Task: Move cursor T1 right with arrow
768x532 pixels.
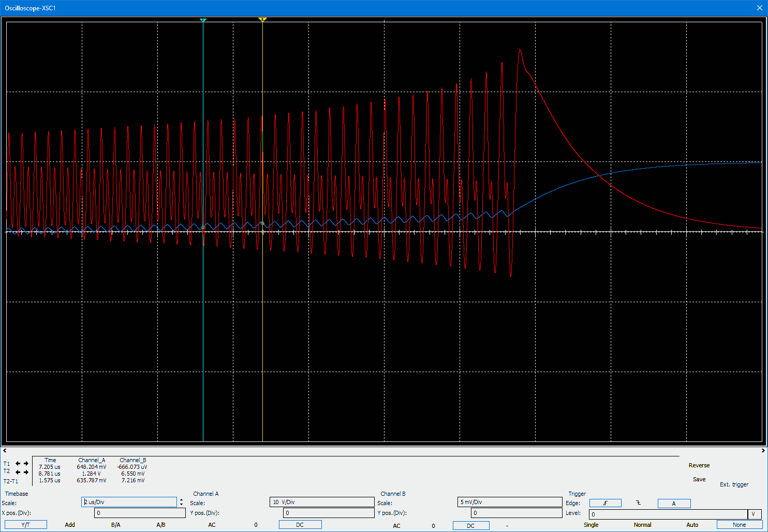Action: [26, 464]
